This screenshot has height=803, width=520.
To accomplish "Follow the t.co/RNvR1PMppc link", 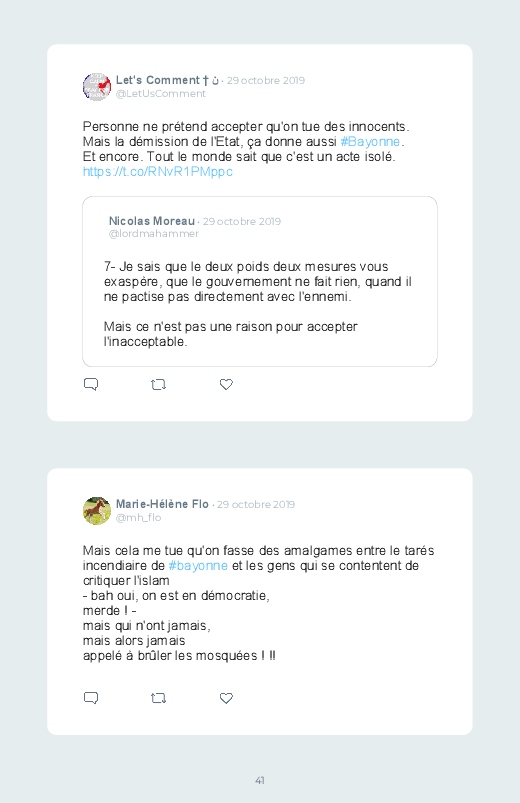I will 158,172.
